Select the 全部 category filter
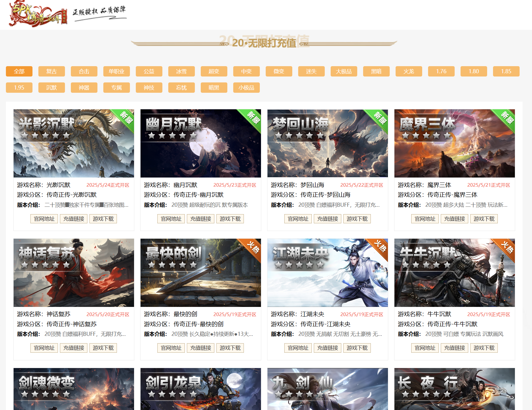The height and width of the screenshot is (410, 532). click(x=19, y=71)
